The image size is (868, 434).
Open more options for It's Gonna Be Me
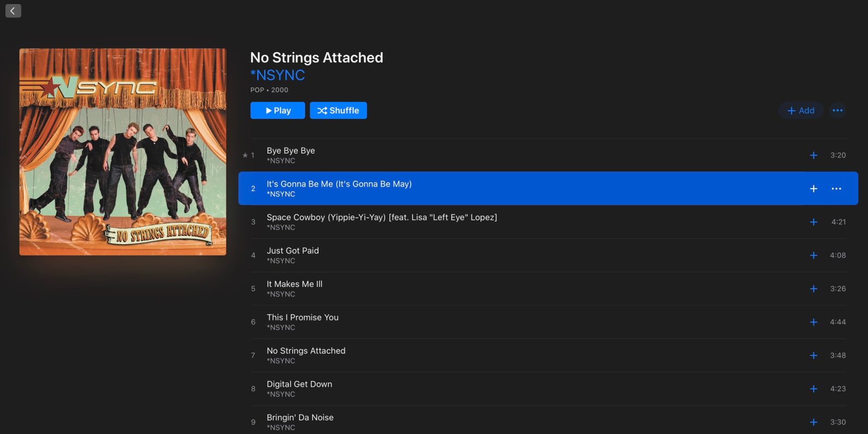(836, 189)
